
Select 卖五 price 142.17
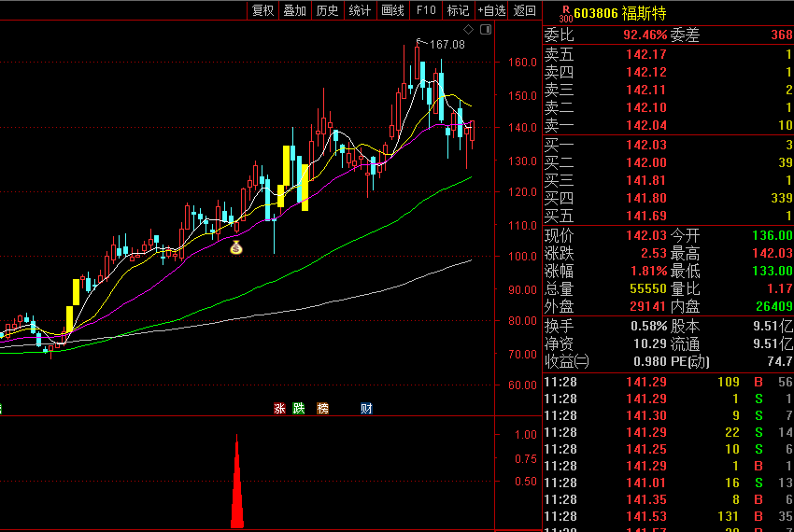click(x=646, y=54)
